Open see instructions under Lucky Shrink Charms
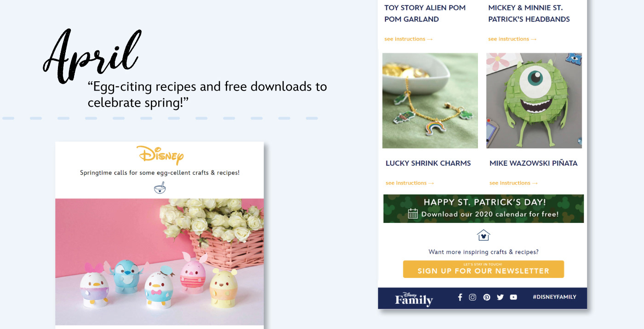This screenshot has height=329, width=644. point(410,183)
